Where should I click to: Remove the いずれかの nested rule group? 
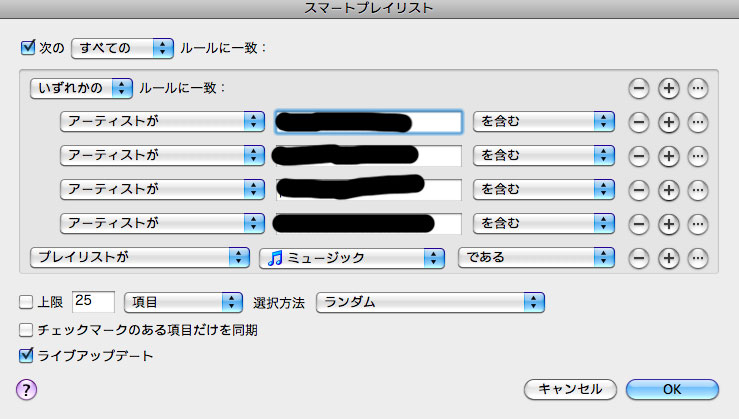coord(639,88)
